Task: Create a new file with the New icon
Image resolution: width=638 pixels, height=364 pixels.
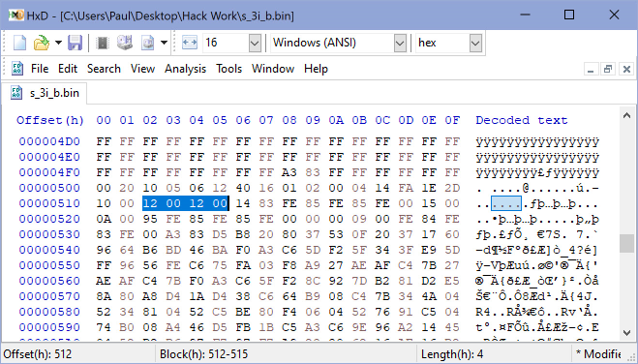Action: pyautogui.click(x=19, y=43)
